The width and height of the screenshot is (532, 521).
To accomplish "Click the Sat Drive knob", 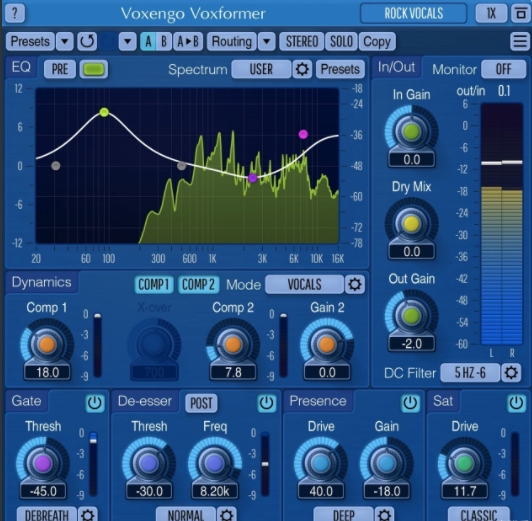I will 464,463.
